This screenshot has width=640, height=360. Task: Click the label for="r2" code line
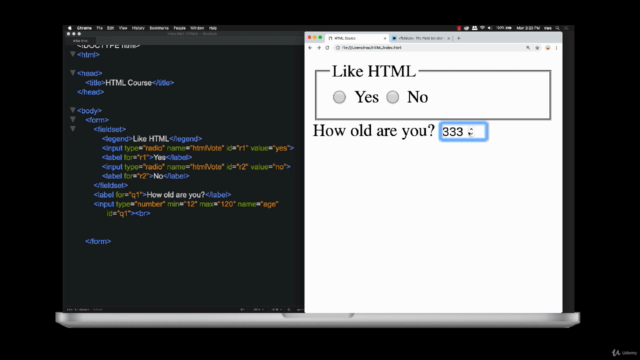(146, 176)
